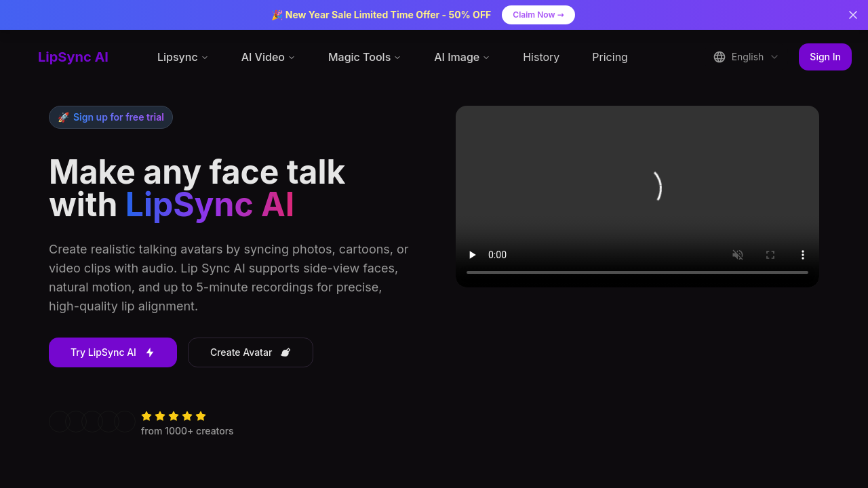The width and height of the screenshot is (868, 488).
Task: Click Try LipSync AI button
Action: 113,352
